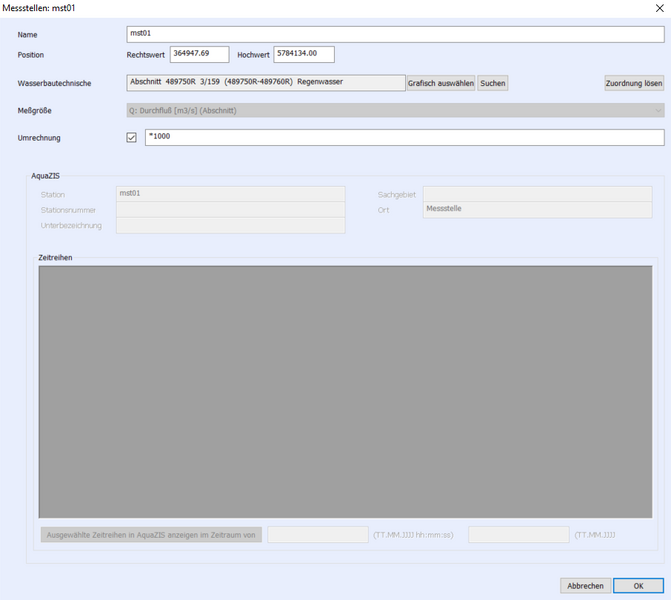Click the Hochwert label

(253, 55)
